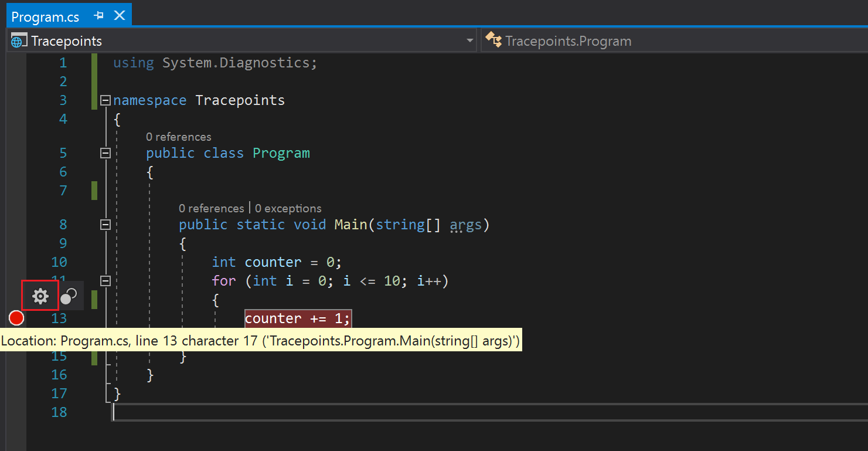
Task: Click the globe icon in the navigation bar
Action: click(x=18, y=40)
